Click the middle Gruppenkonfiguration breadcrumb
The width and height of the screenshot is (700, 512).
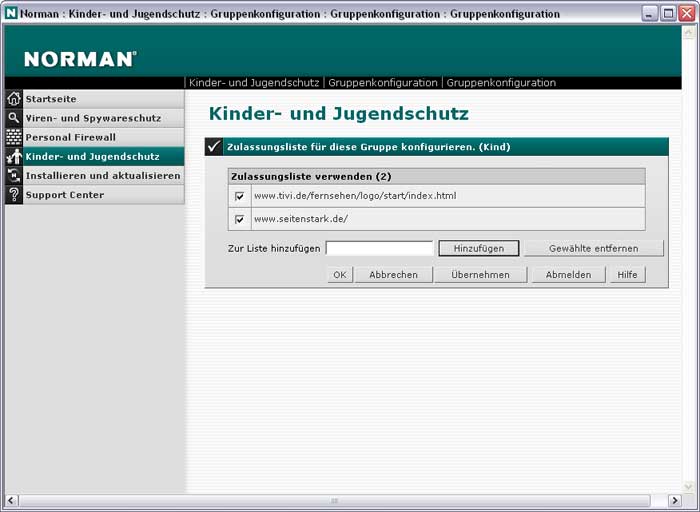(383, 83)
